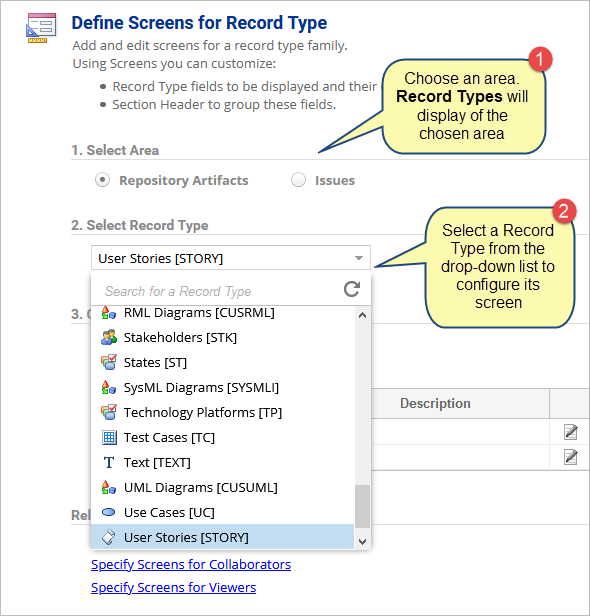Click the Define Screens header icon
The height and width of the screenshot is (616, 590).
(x=41, y=28)
